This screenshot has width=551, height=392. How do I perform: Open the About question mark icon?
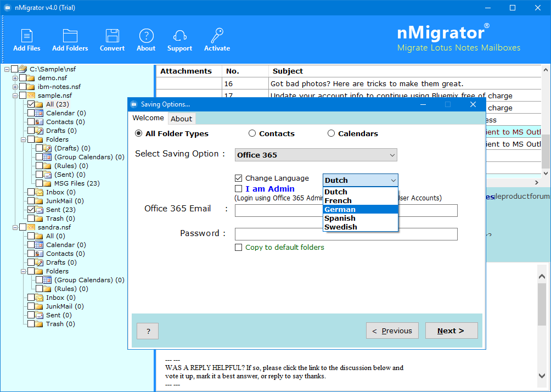coord(146,36)
